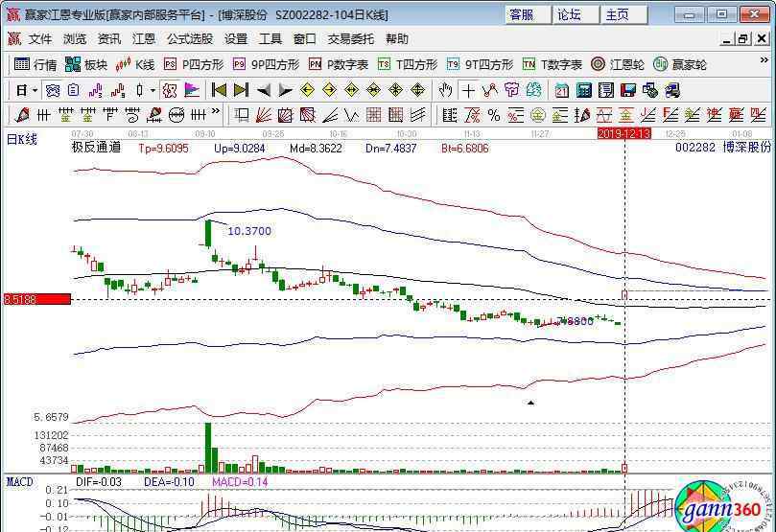Open the T四方形 time square tool
This screenshot has height=532, width=776.
click(408, 65)
